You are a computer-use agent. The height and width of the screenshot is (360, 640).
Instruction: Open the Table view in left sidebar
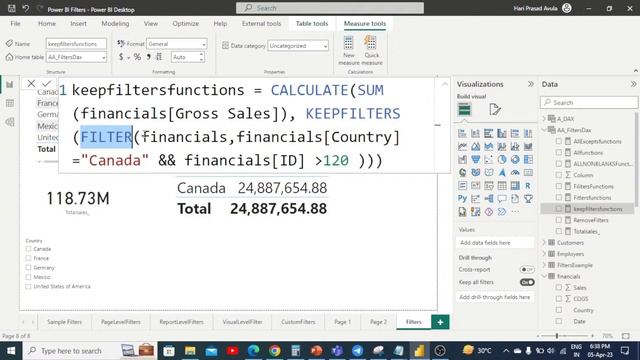click(10, 103)
